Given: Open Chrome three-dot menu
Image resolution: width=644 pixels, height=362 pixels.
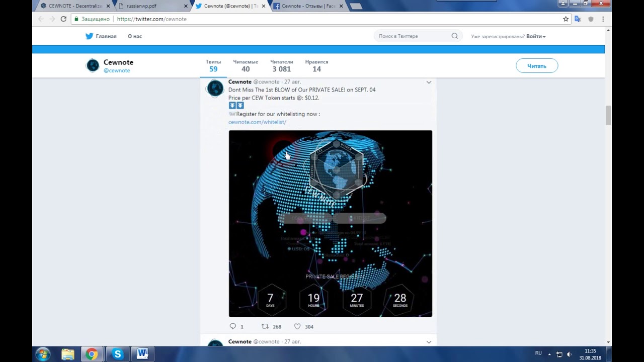Looking at the screenshot, I should pos(603,19).
